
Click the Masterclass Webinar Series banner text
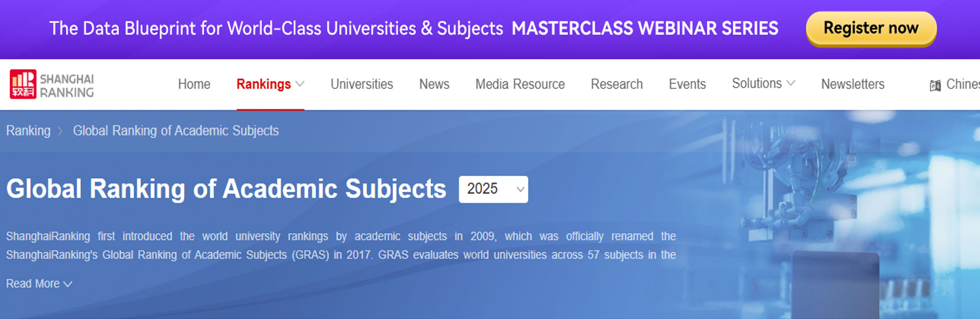tap(644, 28)
